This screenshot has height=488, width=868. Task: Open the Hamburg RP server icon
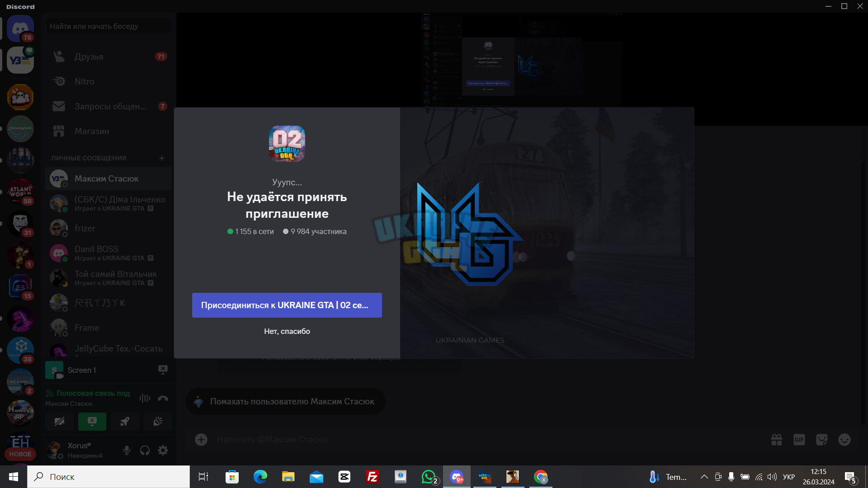coord(20,413)
